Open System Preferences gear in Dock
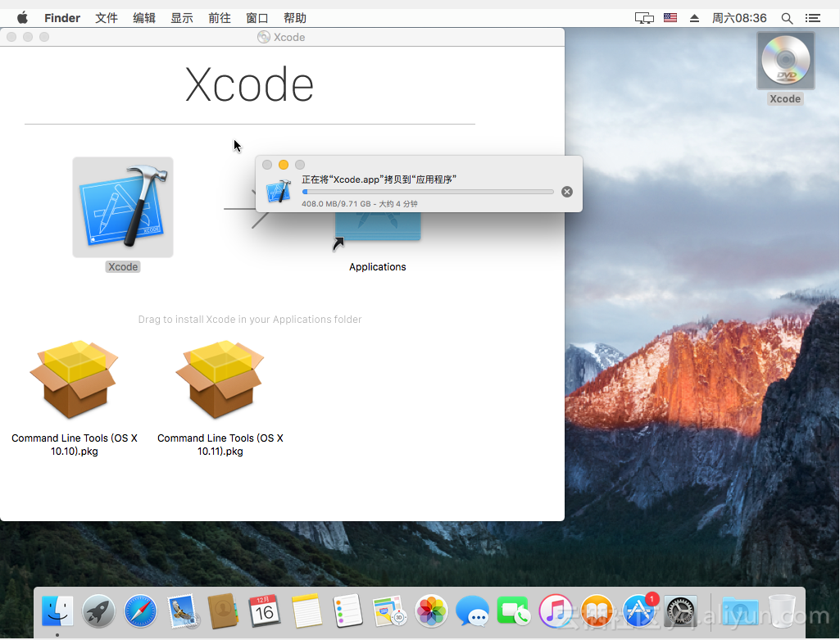 pos(681,611)
